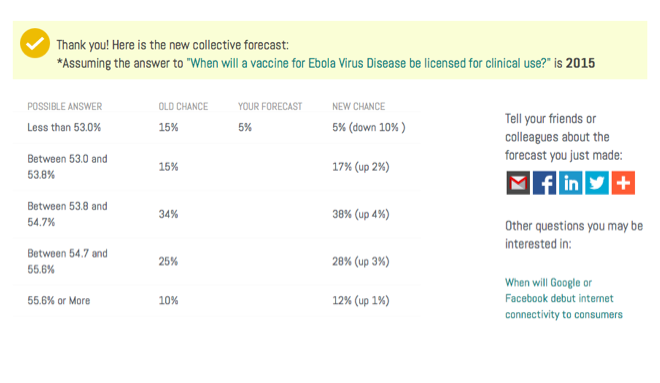Share forecast on LinkedIn
Image resolution: width=660 pixels, height=383 pixels.
pos(570,183)
